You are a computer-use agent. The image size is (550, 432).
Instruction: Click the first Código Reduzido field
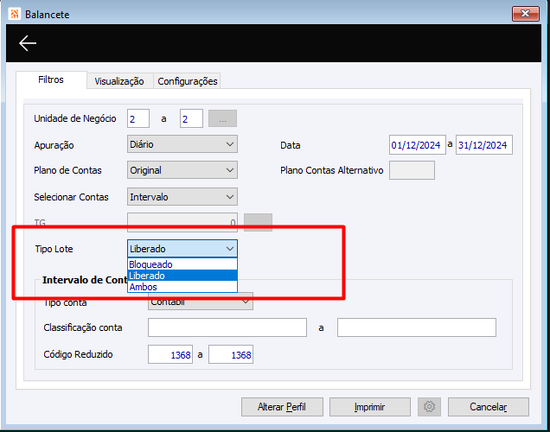tap(170, 355)
